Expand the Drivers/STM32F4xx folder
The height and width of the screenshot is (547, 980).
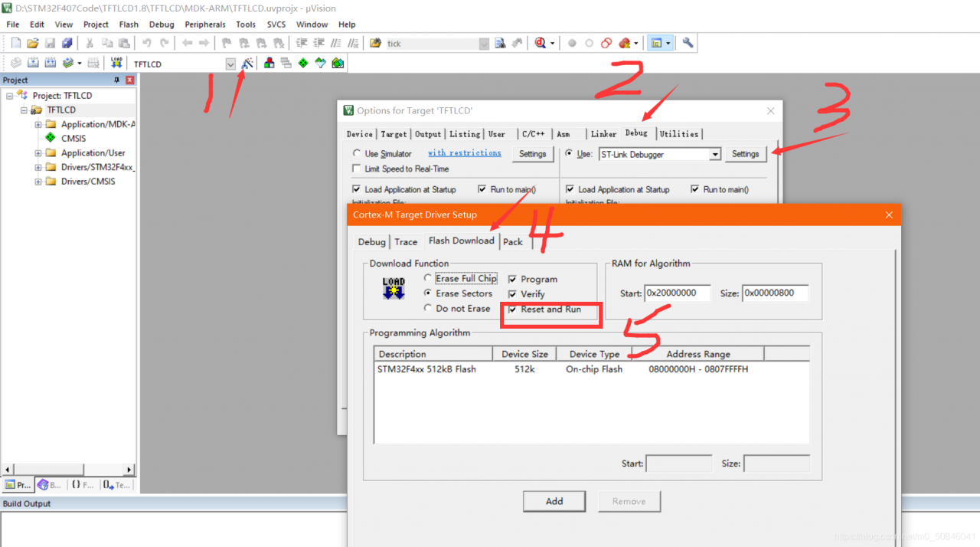[38, 167]
